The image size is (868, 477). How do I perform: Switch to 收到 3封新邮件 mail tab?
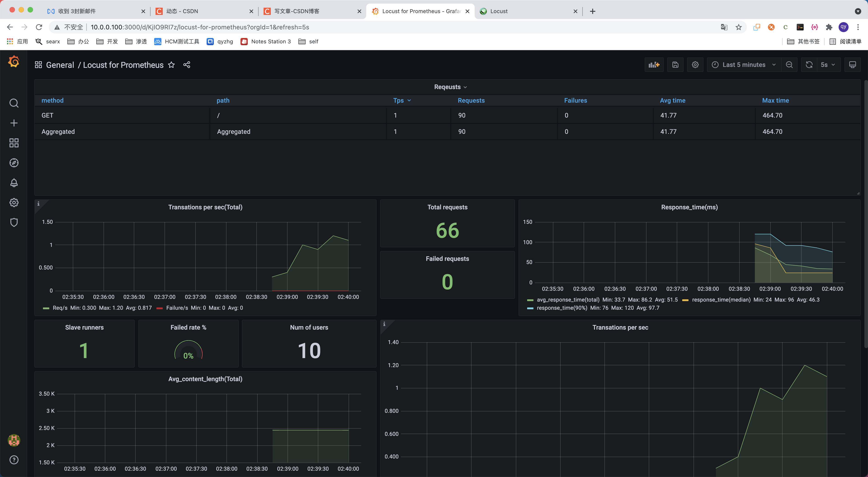click(96, 11)
